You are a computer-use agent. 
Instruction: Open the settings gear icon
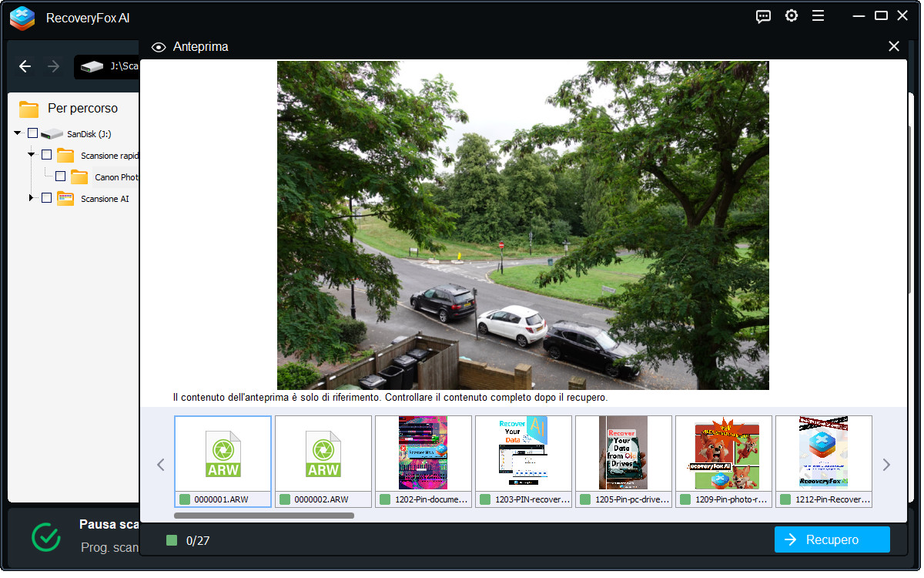(x=791, y=16)
